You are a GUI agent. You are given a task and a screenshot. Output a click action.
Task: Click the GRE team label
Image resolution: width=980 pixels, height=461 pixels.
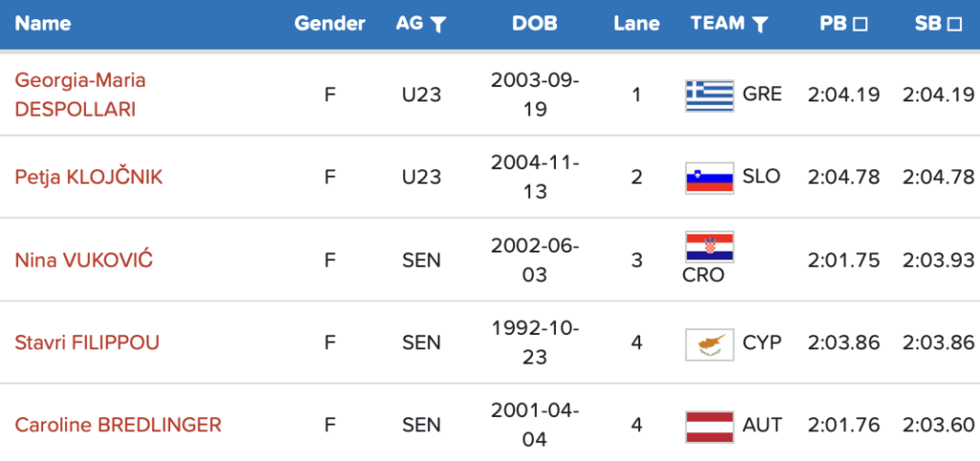762,95
